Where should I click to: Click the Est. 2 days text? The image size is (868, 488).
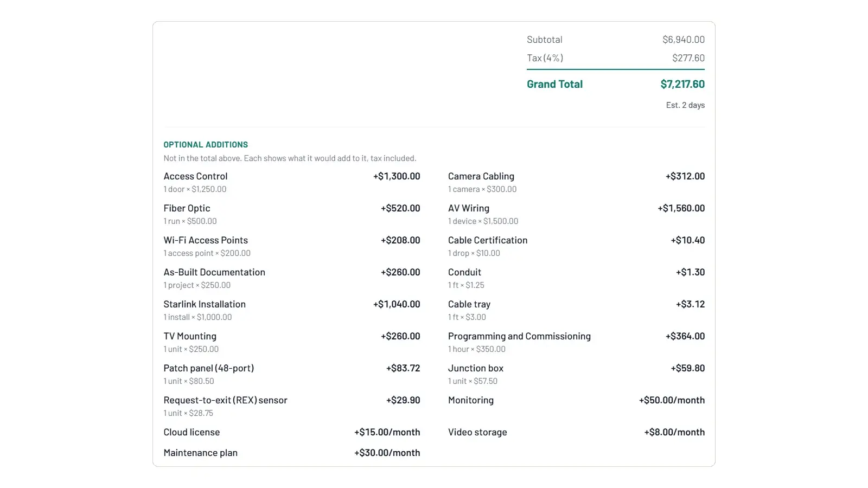685,105
